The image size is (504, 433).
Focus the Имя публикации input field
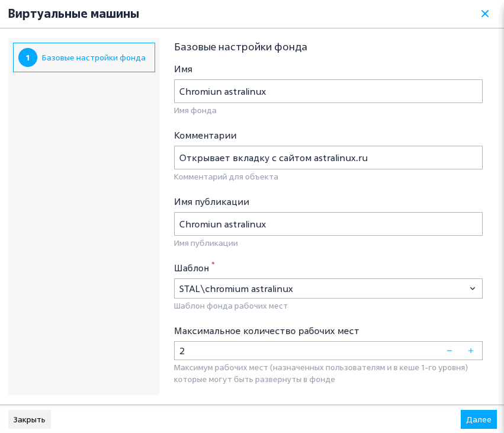point(328,224)
